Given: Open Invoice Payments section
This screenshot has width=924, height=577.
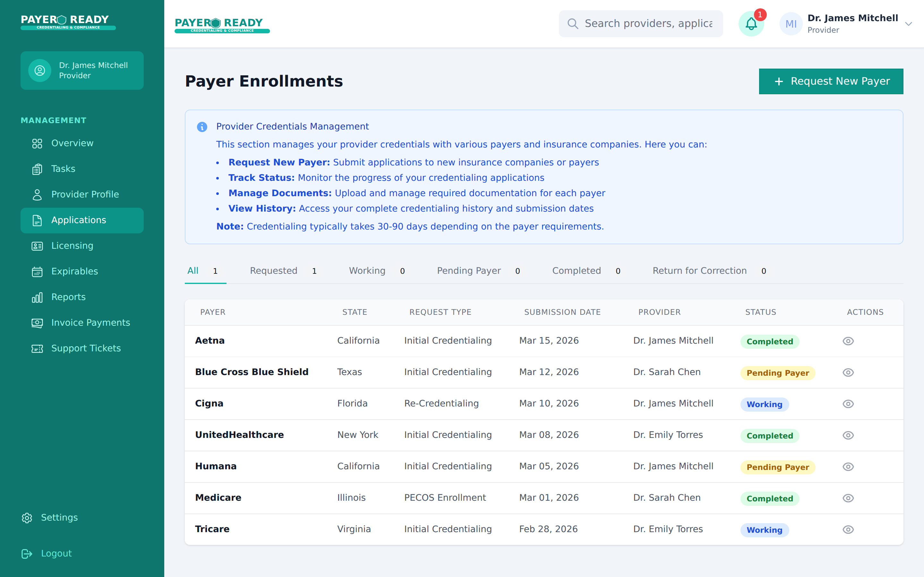Looking at the screenshot, I should (x=90, y=322).
